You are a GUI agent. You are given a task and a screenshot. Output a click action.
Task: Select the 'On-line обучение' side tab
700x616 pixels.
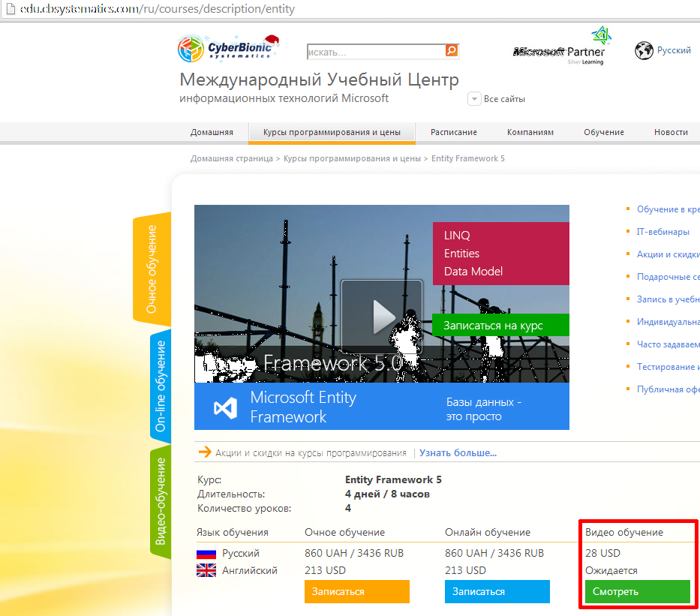161,386
